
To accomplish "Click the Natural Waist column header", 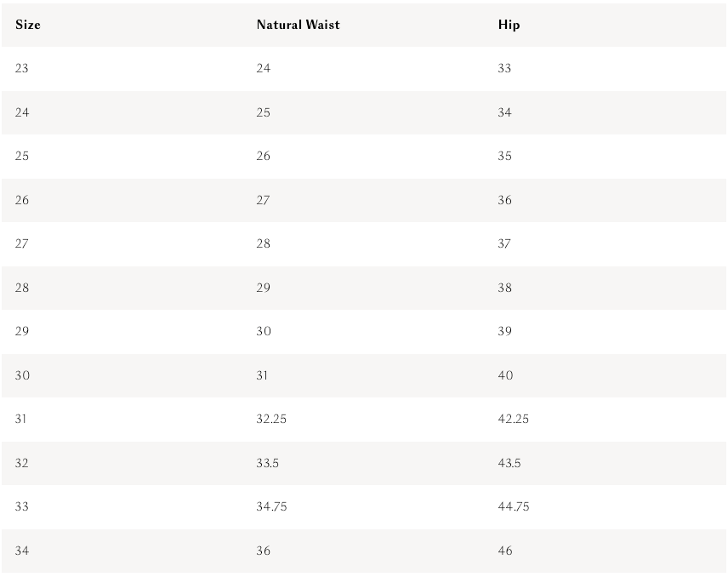I will point(298,25).
